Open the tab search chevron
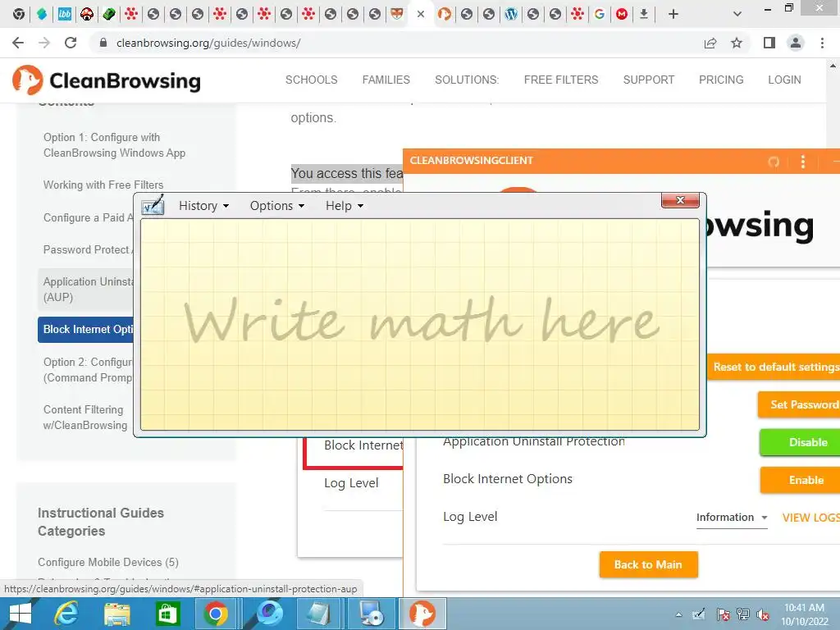This screenshot has width=840, height=630. (737, 14)
